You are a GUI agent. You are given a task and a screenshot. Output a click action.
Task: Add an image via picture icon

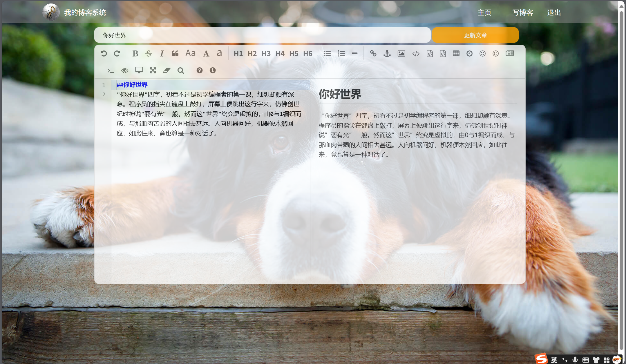[x=401, y=53]
